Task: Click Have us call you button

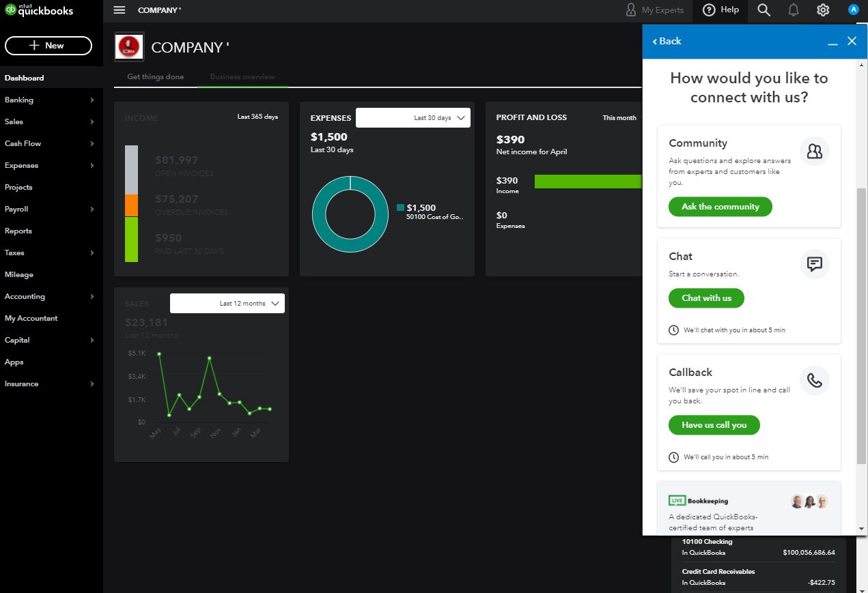Action: [714, 425]
